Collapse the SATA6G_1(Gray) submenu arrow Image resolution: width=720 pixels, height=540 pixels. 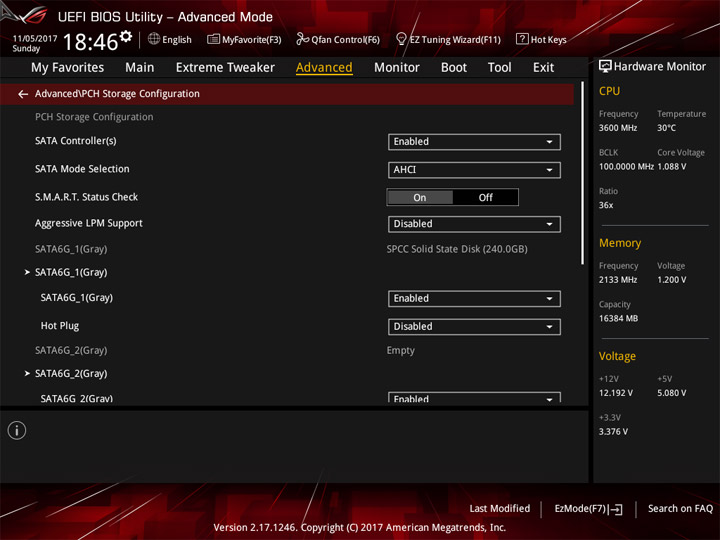click(x=27, y=272)
